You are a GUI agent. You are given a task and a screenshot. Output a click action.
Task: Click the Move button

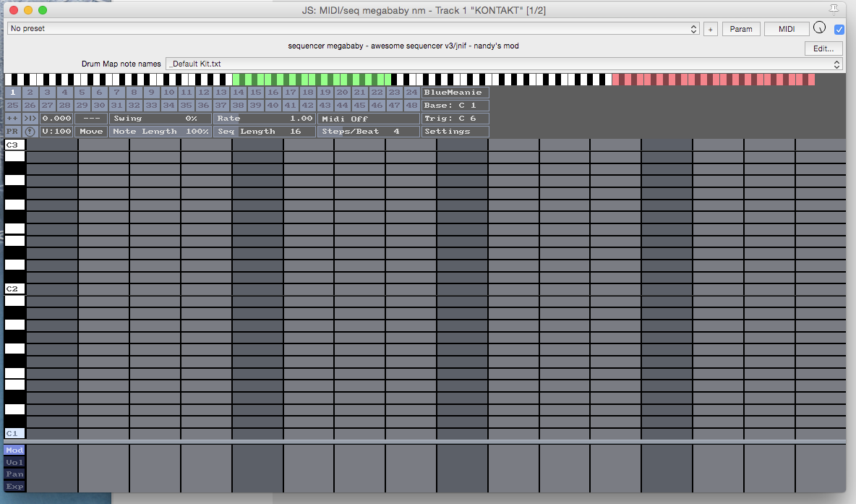[91, 132]
